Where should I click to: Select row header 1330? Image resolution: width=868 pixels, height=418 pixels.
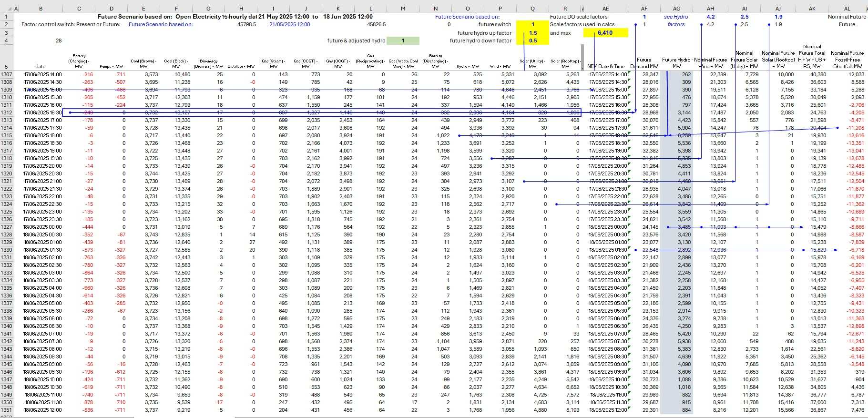click(x=6, y=250)
